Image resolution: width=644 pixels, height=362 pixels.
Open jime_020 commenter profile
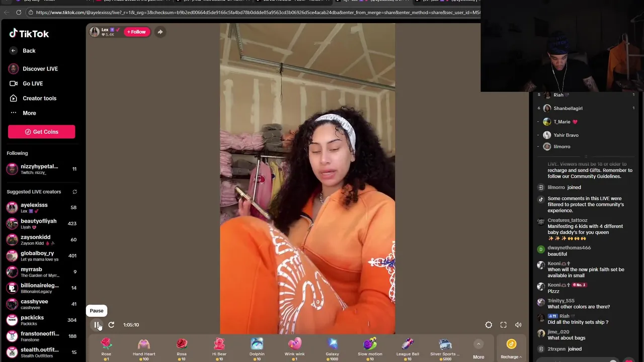(558, 332)
